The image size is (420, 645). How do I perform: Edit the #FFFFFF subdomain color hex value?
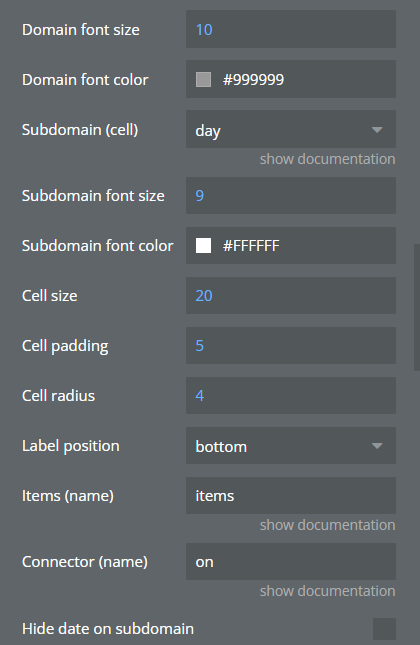coord(251,246)
